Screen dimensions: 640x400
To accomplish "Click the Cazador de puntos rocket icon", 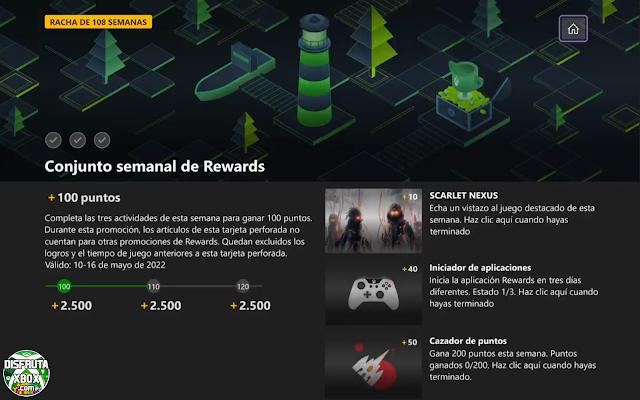I will 373,367.
